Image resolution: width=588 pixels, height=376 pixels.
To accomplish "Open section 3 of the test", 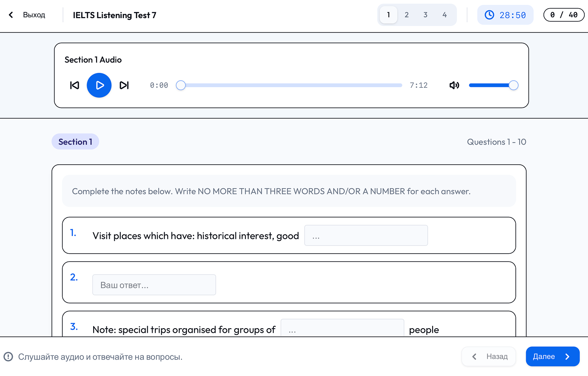I will [425, 14].
